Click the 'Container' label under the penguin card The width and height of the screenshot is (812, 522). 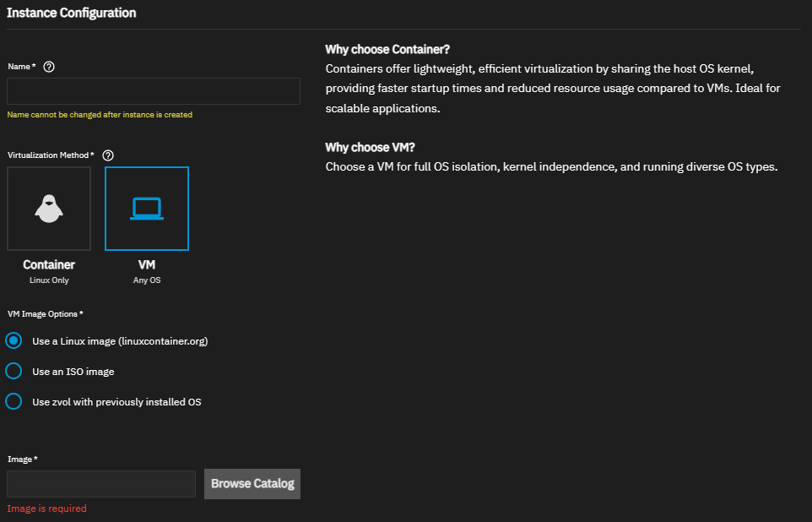(x=49, y=265)
